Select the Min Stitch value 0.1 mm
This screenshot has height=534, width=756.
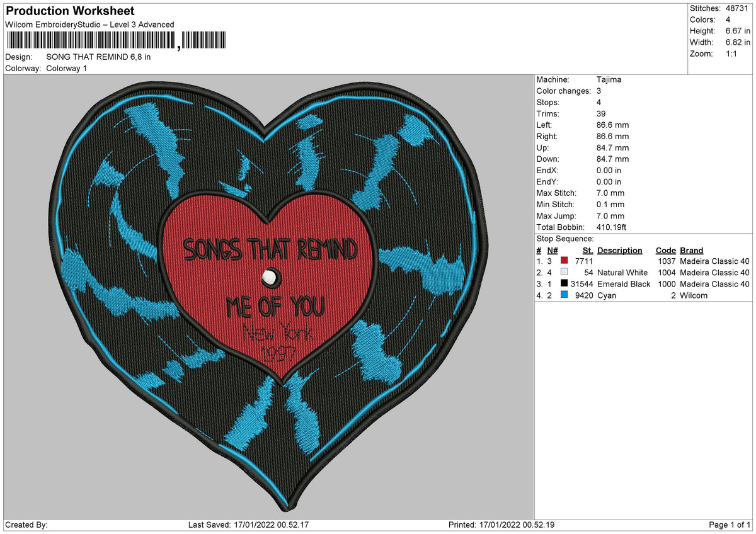tap(610, 205)
